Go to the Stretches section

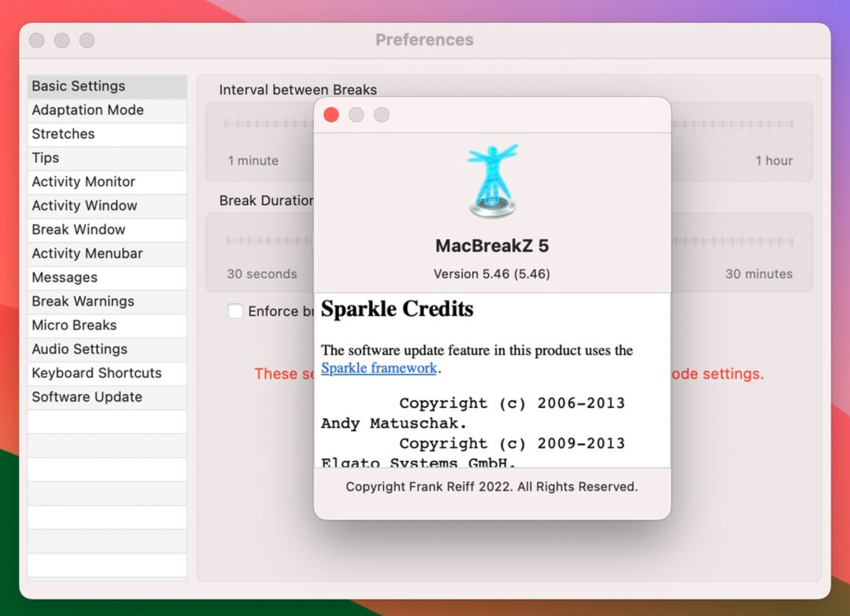tap(107, 134)
